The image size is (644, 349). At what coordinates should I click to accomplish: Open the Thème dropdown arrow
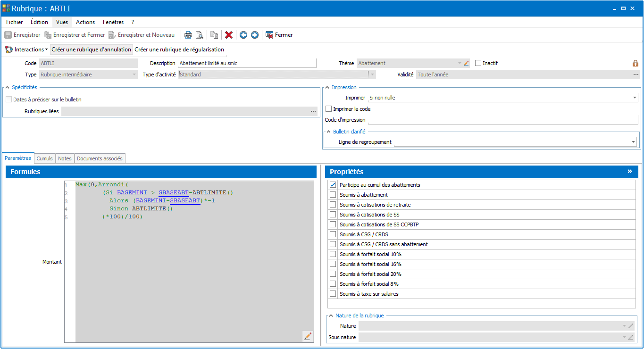460,63
